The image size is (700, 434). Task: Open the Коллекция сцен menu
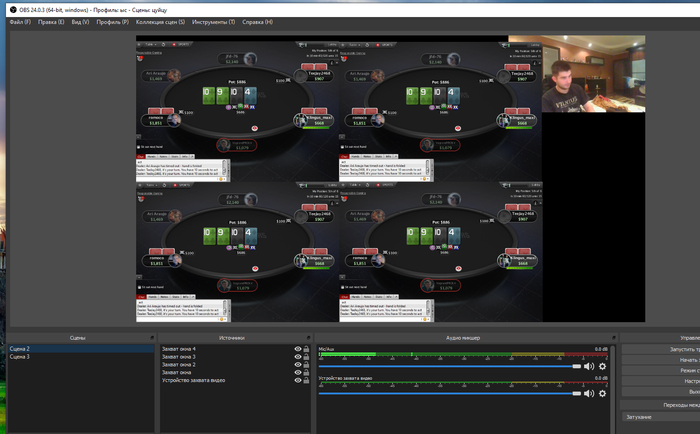160,22
